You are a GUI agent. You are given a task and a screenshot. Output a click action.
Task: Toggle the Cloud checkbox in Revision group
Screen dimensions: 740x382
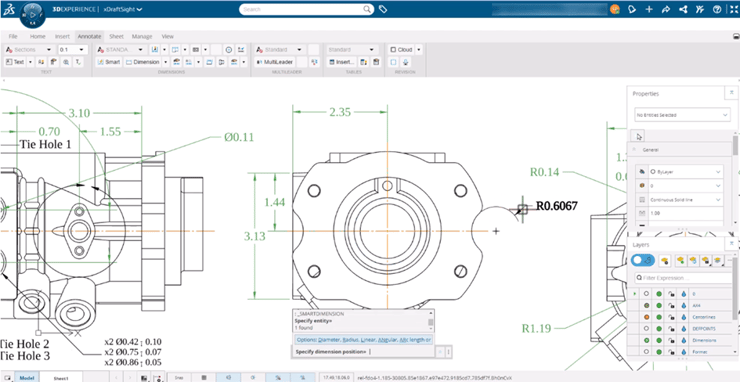[x=393, y=50]
